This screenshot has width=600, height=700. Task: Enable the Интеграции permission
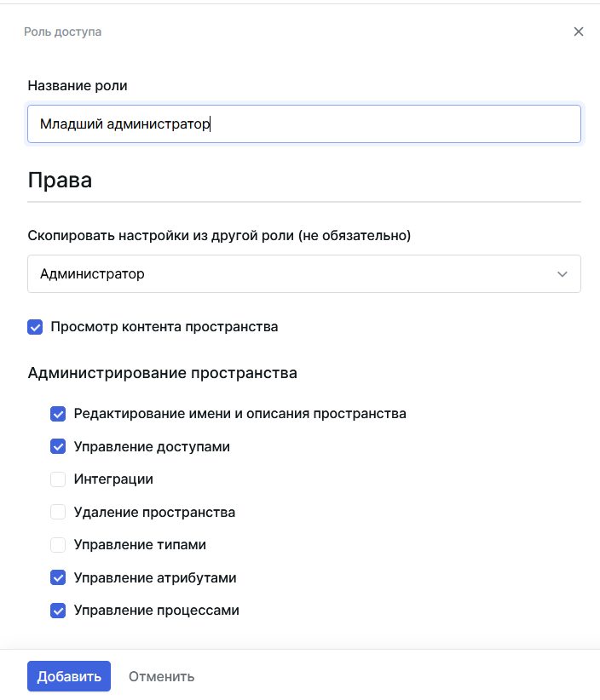click(58, 479)
